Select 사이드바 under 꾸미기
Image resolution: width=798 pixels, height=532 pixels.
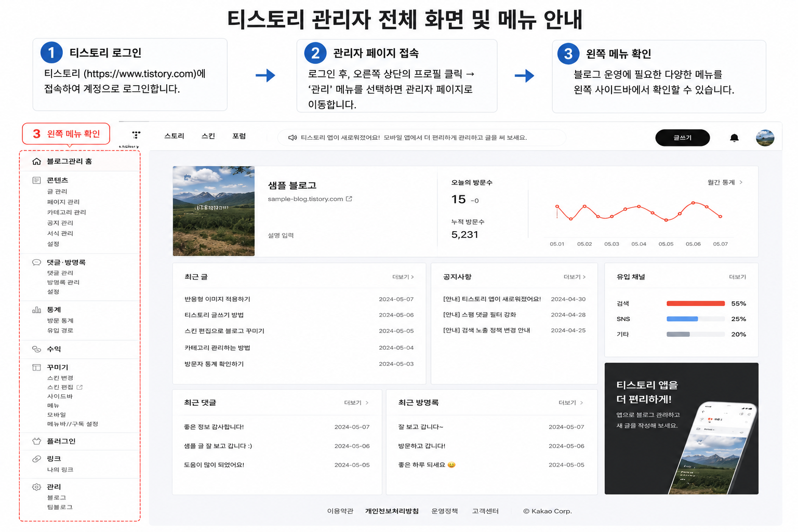60,396
